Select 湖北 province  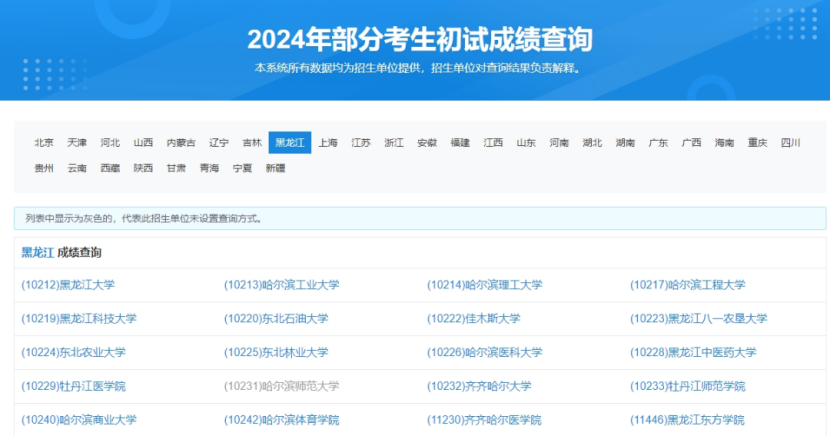click(x=592, y=142)
